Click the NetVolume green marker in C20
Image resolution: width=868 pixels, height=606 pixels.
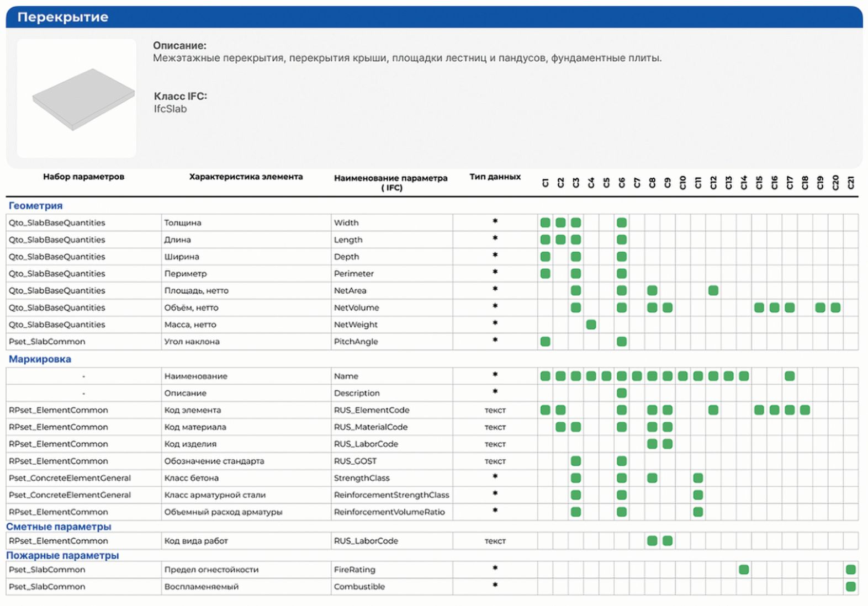(835, 307)
